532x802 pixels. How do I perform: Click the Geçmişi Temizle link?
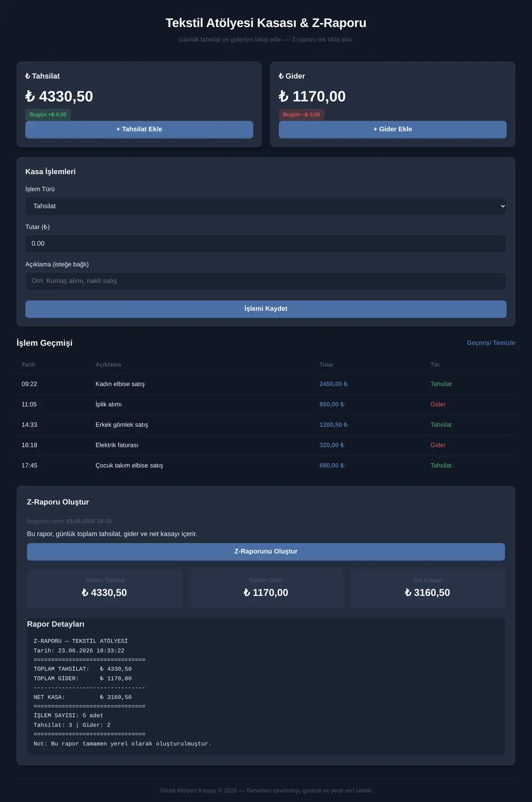[491, 343]
